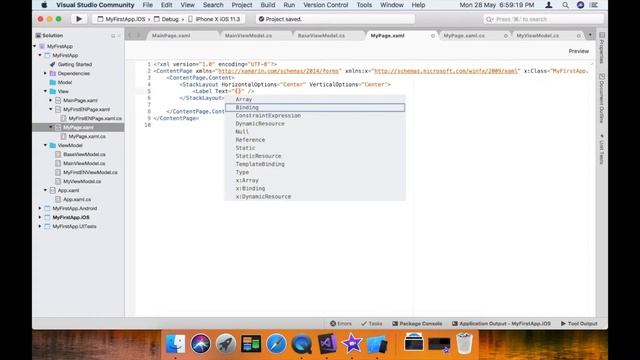
Task: Collapse the MyFirstApp solution node
Action: pos(35,46)
